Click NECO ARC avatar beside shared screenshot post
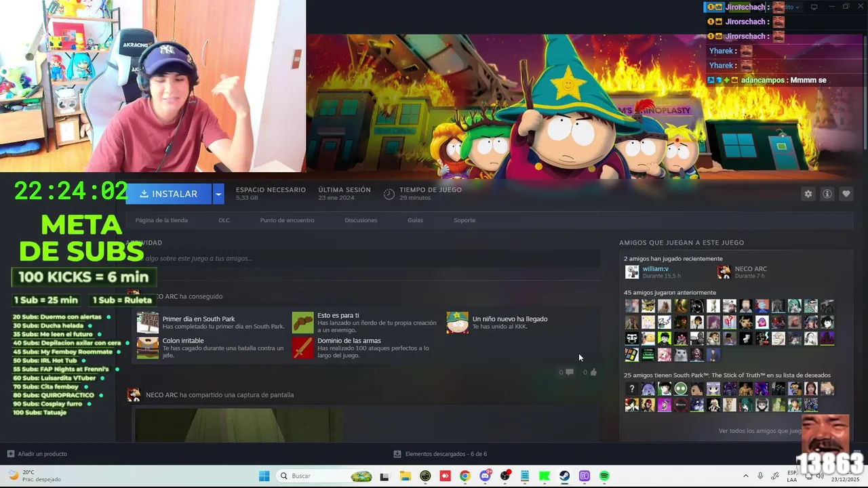Image resolution: width=868 pixels, height=488 pixels. [x=134, y=395]
